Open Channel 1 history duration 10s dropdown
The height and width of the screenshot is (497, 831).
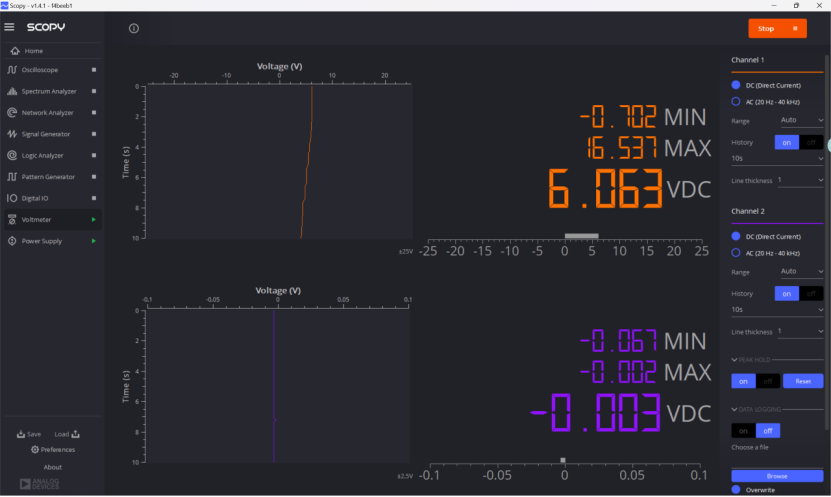coord(777,158)
